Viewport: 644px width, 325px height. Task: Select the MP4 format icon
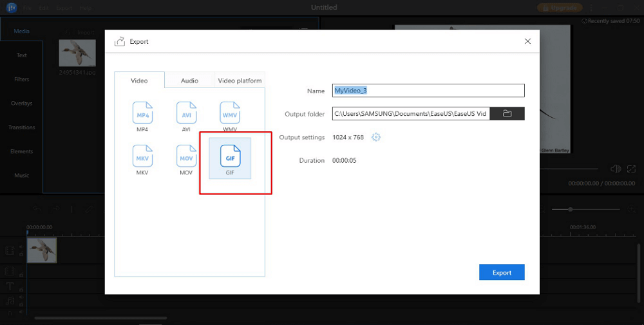coord(142,113)
